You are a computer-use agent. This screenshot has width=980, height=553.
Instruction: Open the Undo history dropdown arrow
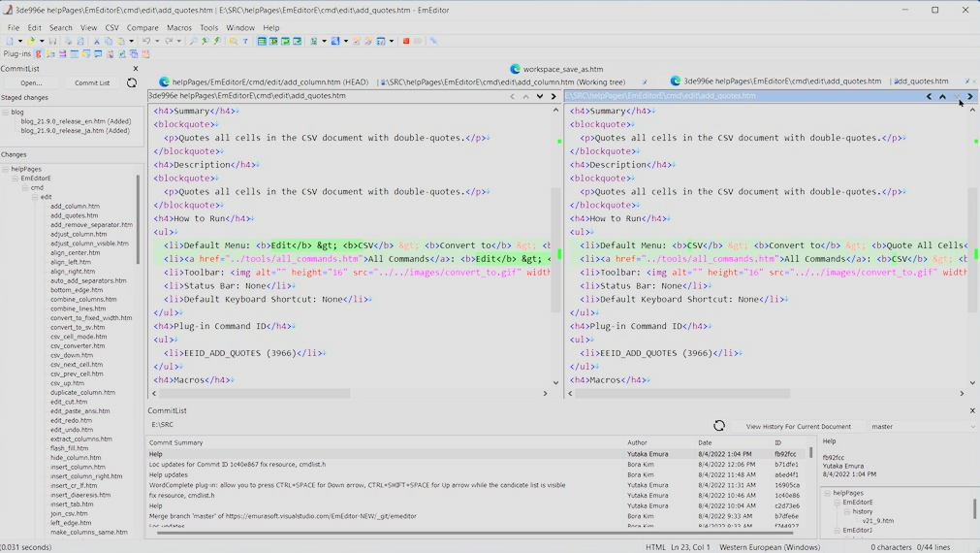point(157,41)
